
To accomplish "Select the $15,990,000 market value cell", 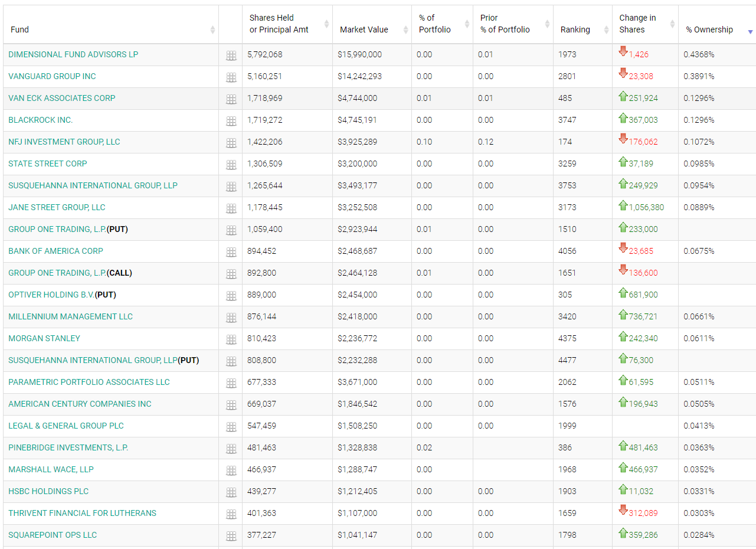I will tap(360, 54).
